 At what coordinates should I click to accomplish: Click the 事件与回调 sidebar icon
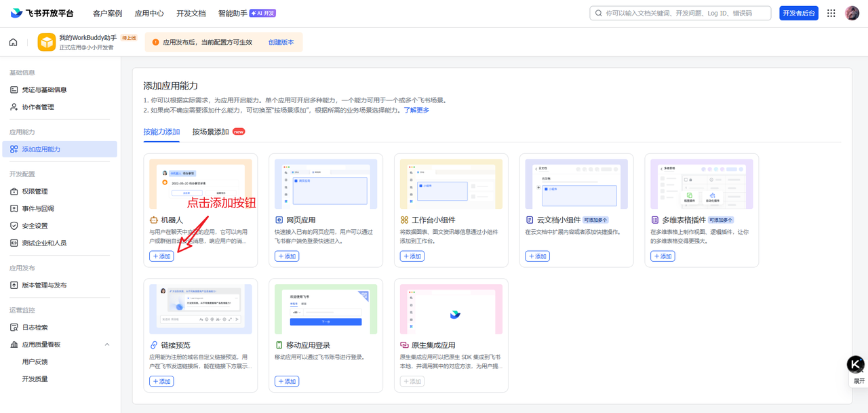click(14, 209)
